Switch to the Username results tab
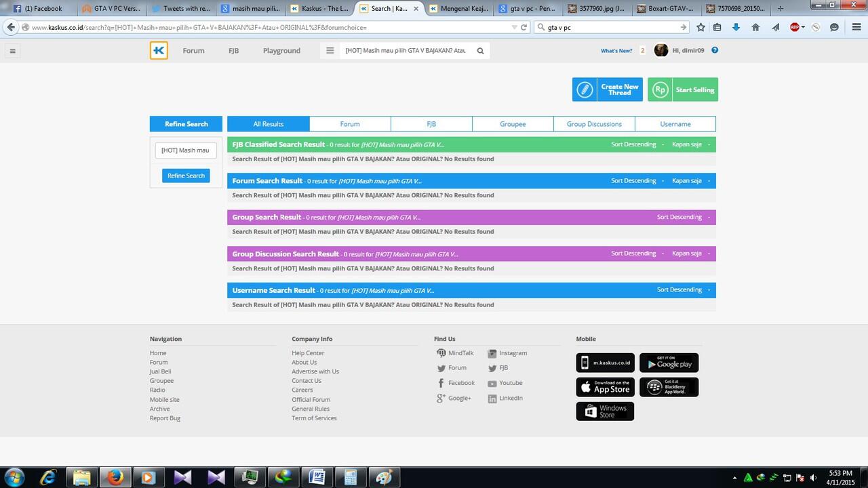 point(675,124)
